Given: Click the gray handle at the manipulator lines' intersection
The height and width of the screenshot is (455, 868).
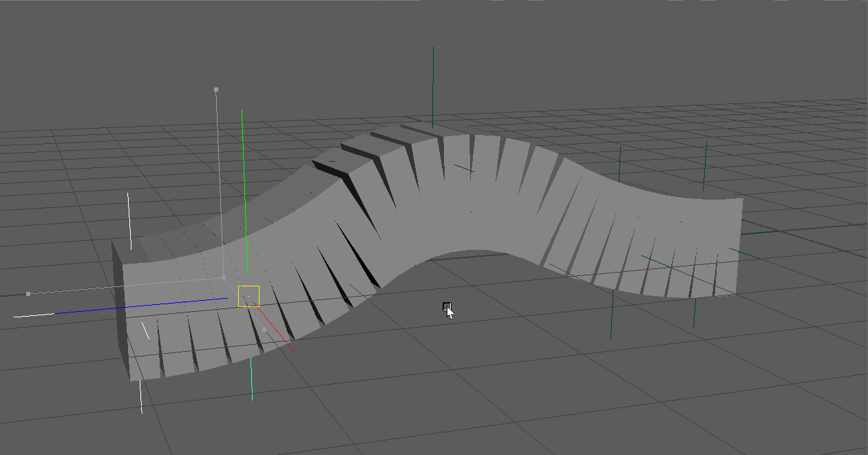Looking at the screenshot, I should [224, 277].
